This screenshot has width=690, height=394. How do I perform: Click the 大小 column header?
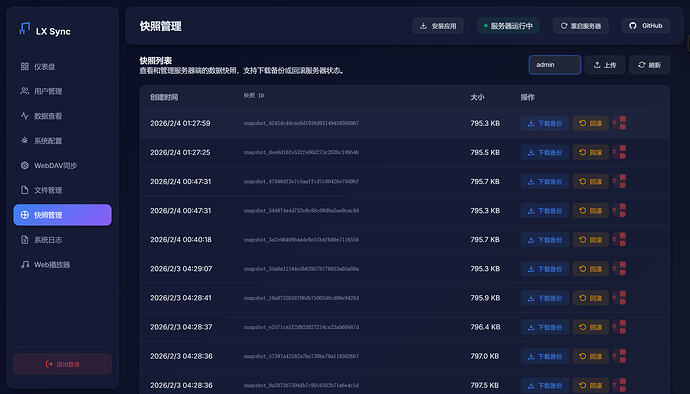[477, 97]
